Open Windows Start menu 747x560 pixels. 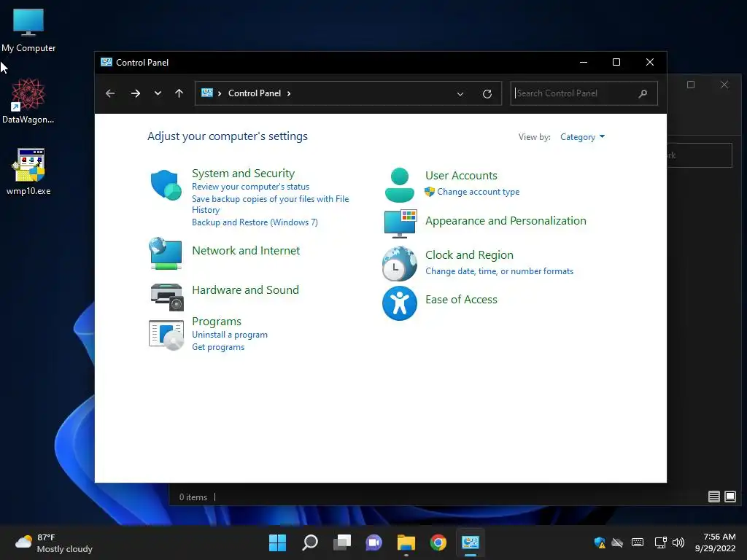tap(277, 542)
